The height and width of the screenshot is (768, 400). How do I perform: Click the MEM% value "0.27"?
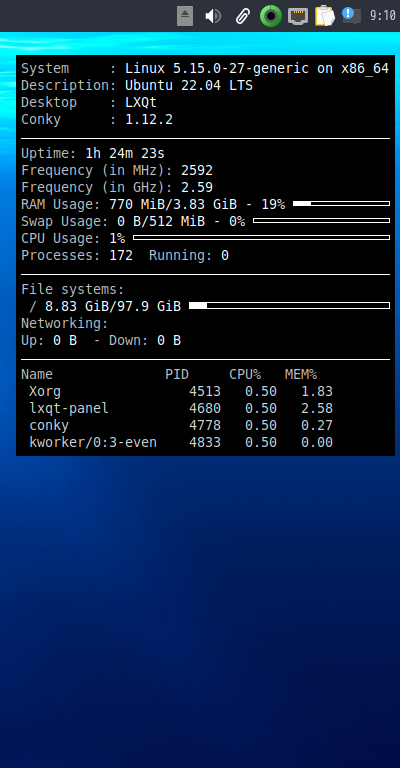pyautogui.click(x=317, y=425)
